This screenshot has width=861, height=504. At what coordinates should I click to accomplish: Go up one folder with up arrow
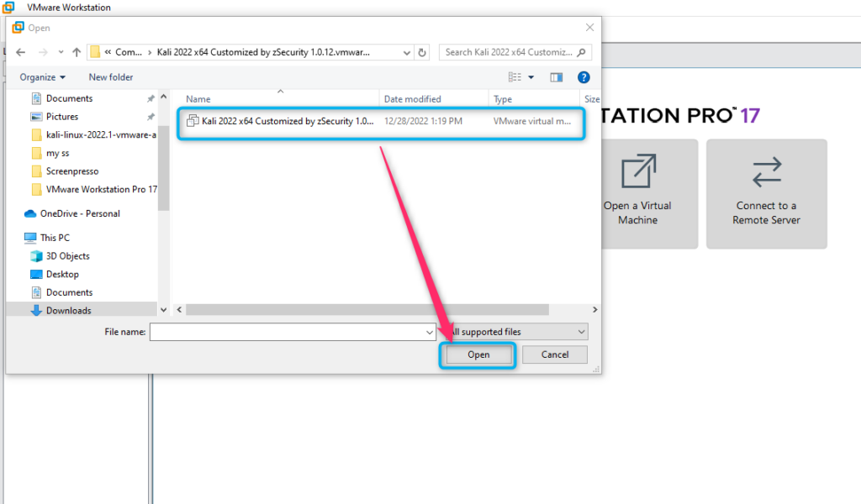point(77,52)
